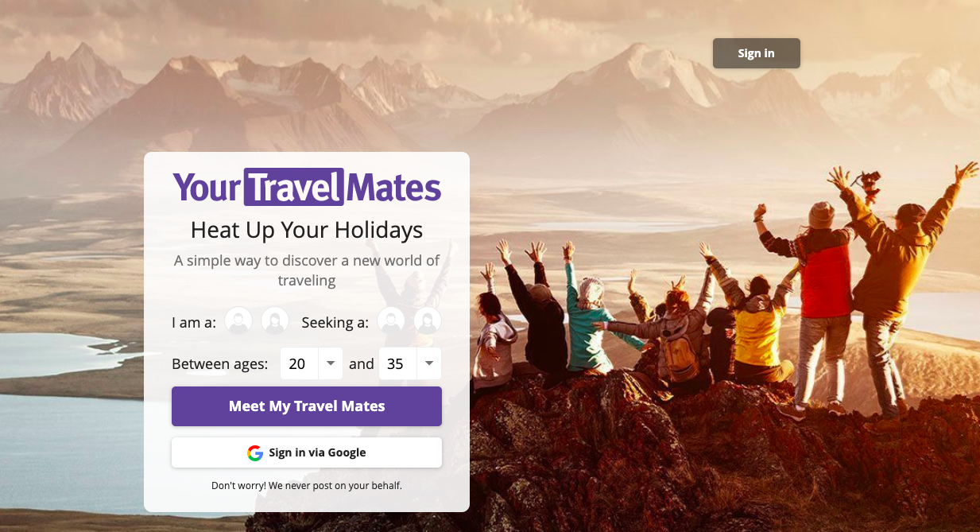Click the Google G logo icon
Image resolution: width=980 pixels, height=532 pixels.
pyautogui.click(x=255, y=452)
